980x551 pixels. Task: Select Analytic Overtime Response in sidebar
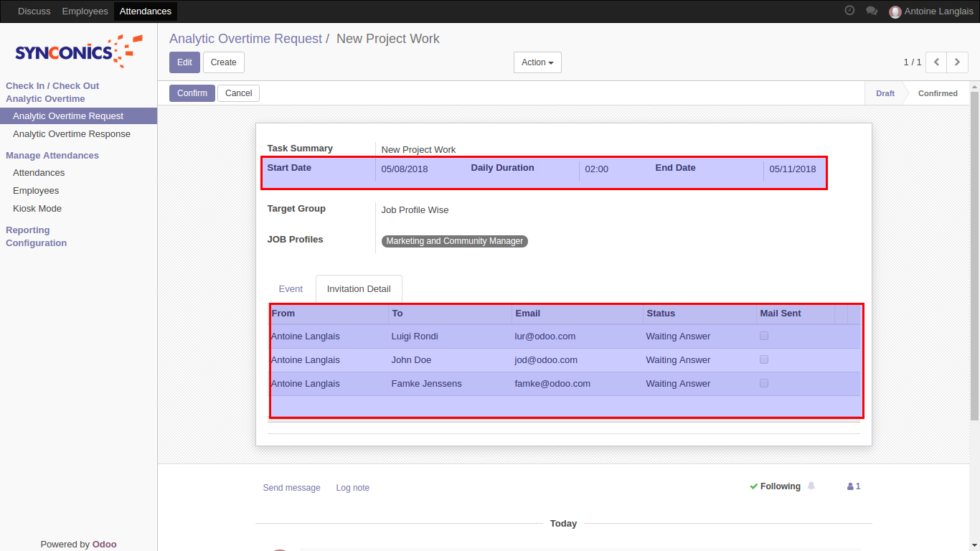tap(72, 134)
